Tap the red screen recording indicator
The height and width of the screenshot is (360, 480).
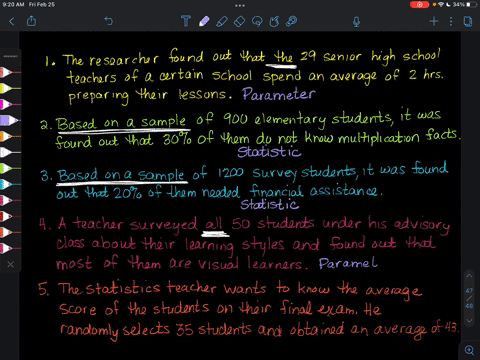pyautogui.click(x=419, y=5)
